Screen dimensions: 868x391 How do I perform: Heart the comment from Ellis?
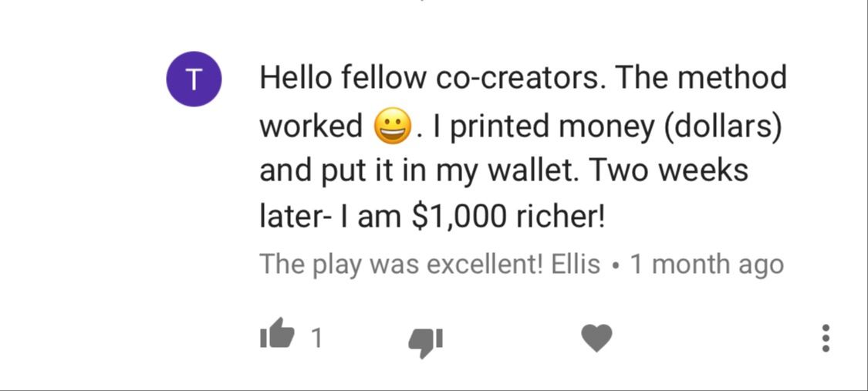596,338
